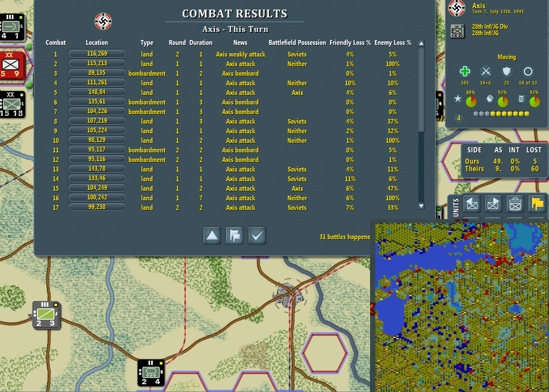
Task: Click the star experience icon
Action: pyautogui.click(x=458, y=99)
